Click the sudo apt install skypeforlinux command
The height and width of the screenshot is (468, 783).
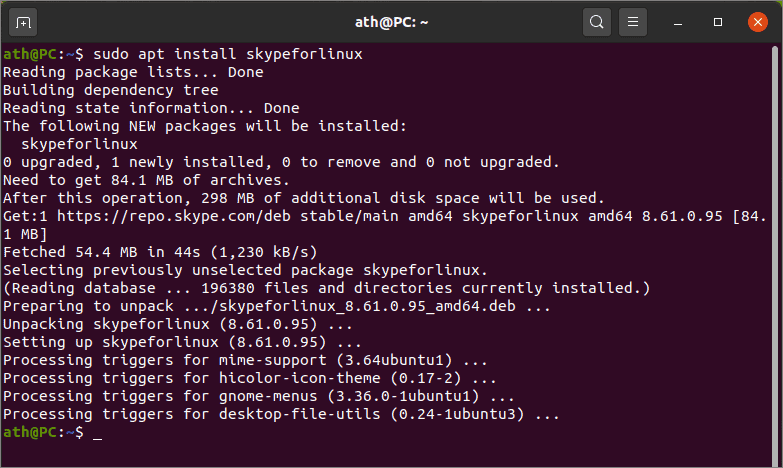tap(228, 54)
